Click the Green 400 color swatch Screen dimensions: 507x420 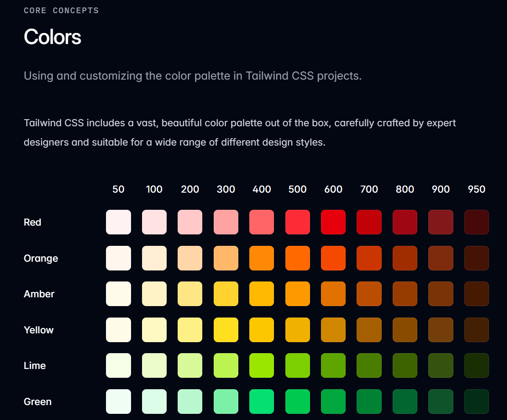(x=262, y=402)
